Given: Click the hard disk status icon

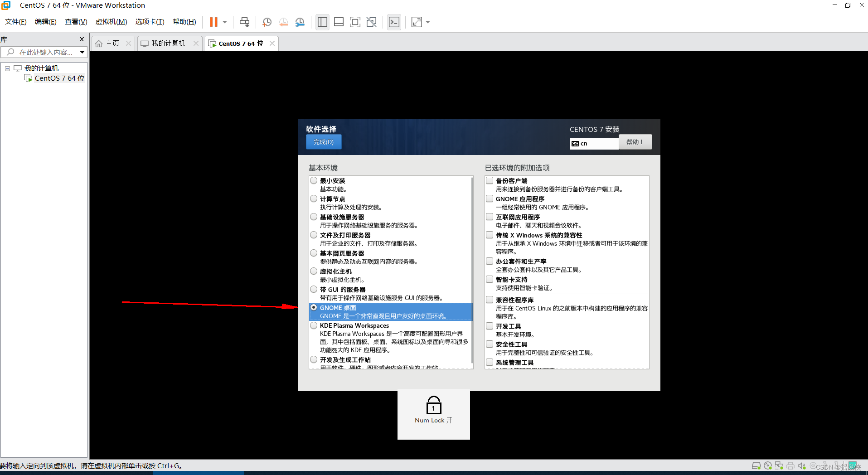Looking at the screenshot, I should coord(756,466).
